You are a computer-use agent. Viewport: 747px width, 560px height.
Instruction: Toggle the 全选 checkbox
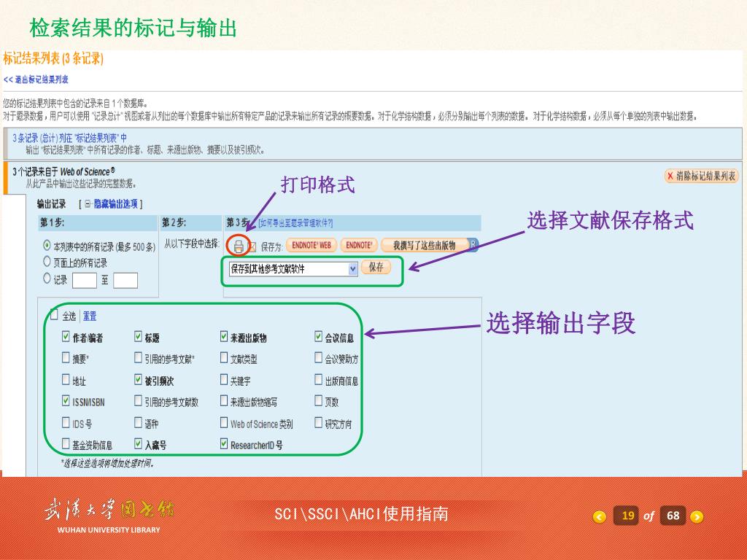click(x=54, y=314)
